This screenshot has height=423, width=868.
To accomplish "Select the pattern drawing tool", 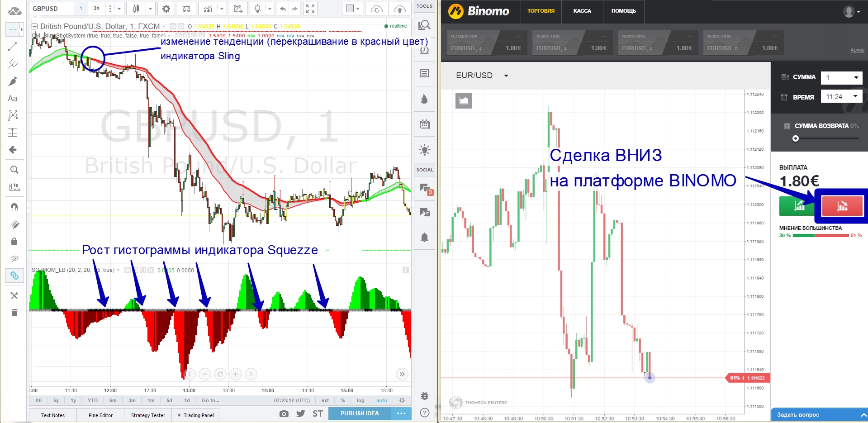I will coord(13,115).
